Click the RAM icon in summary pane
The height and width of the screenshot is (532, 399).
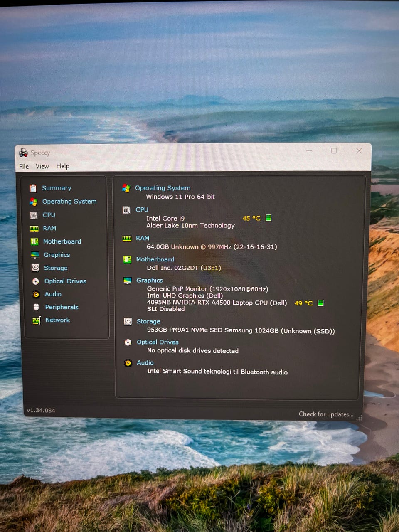point(127,239)
